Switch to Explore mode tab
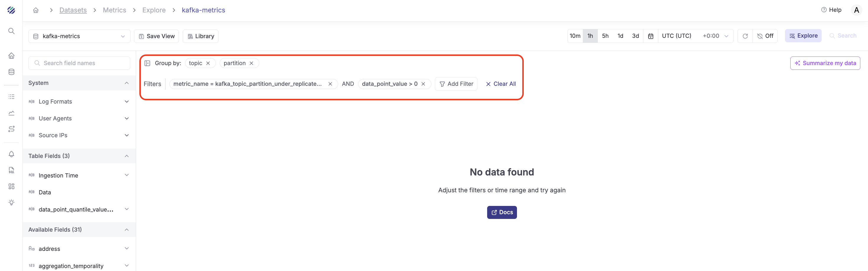 click(803, 36)
